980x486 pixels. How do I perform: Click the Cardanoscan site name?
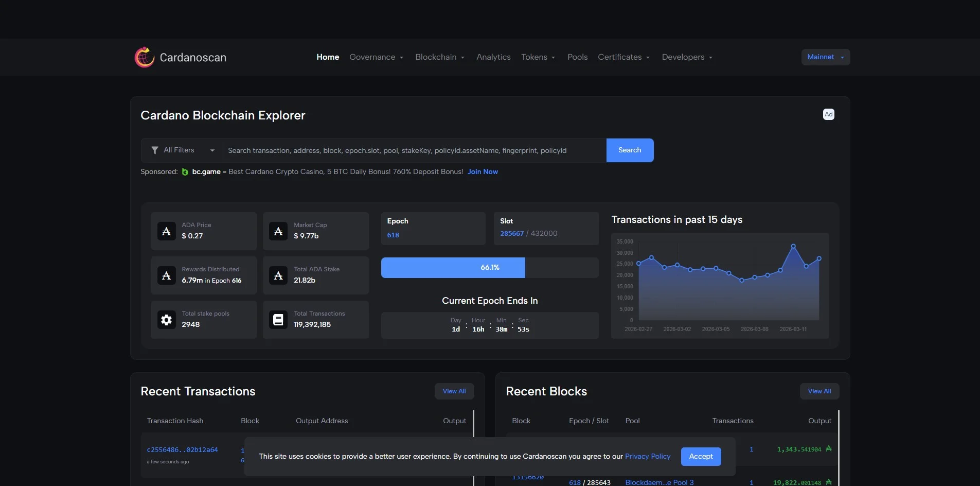[x=193, y=58]
